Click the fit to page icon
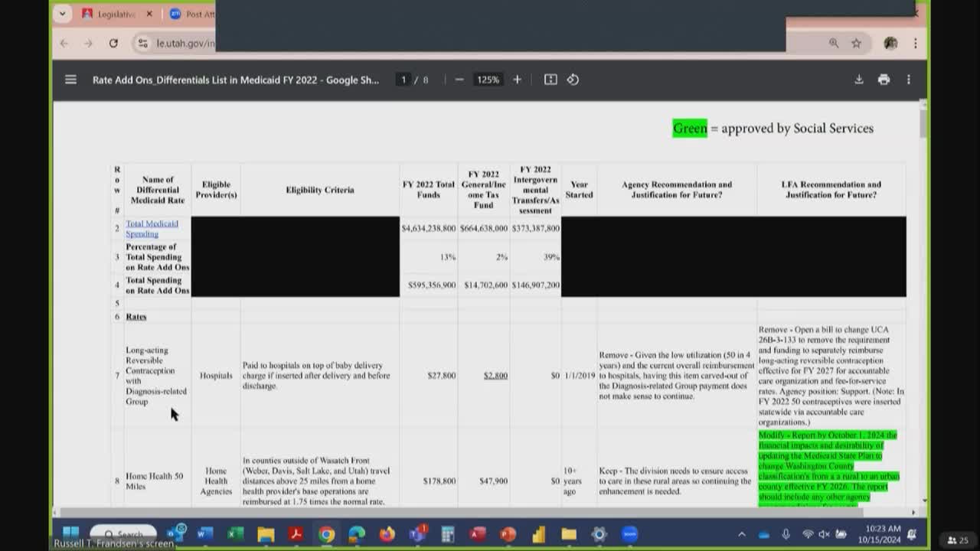 550,80
